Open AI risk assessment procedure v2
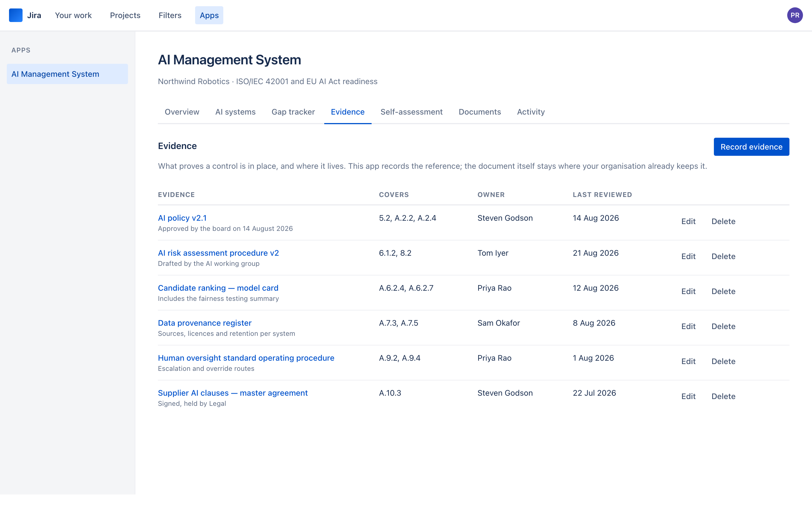 pos(219,253)
